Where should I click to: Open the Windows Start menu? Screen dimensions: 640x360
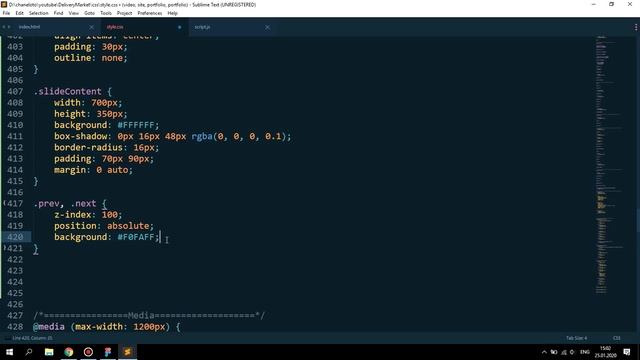click(x=9, y=352)
